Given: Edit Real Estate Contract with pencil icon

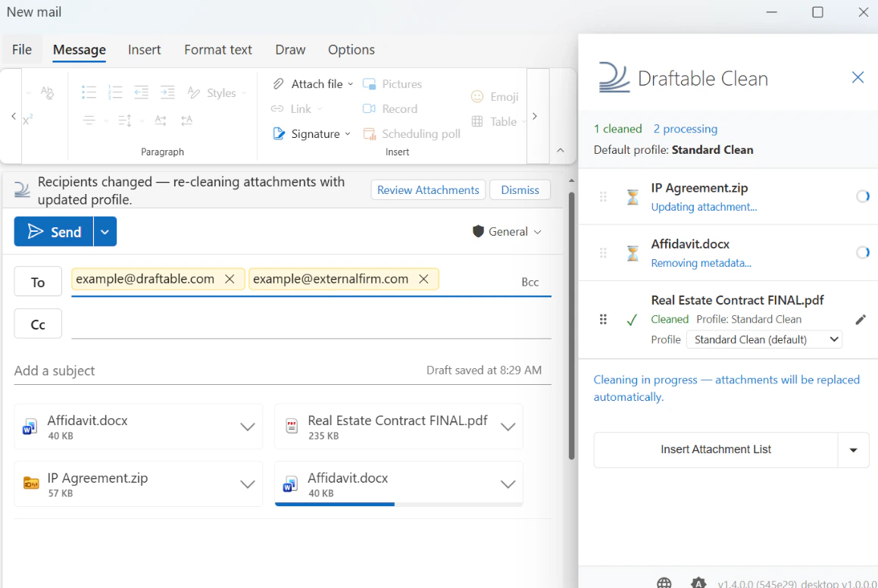Looking at the screenshot, I should tap(861, 320).
